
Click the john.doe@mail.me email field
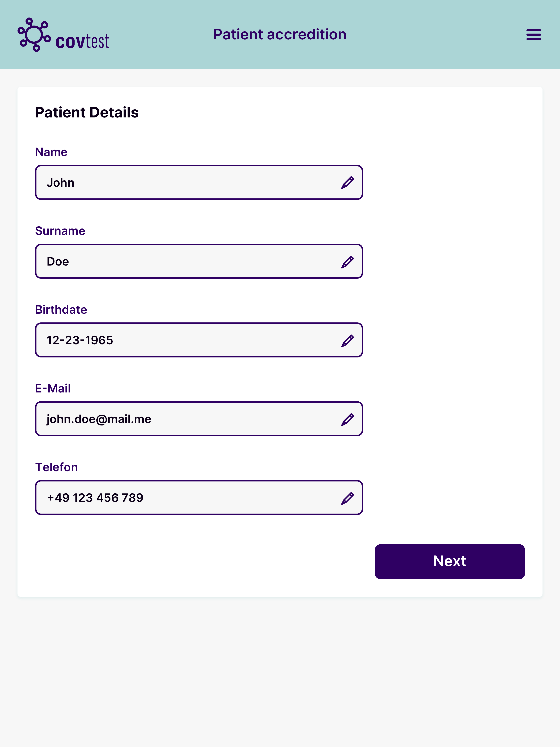tap(189, 419)
